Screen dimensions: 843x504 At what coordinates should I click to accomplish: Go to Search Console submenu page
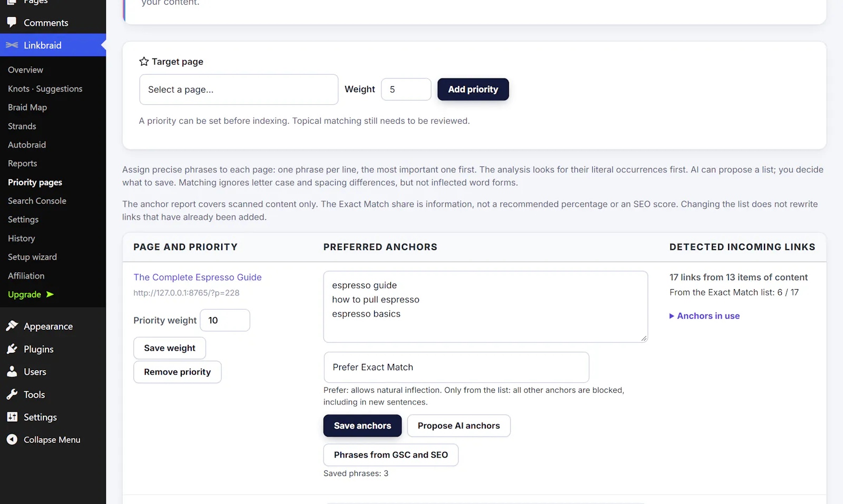(x=37, y=201)
